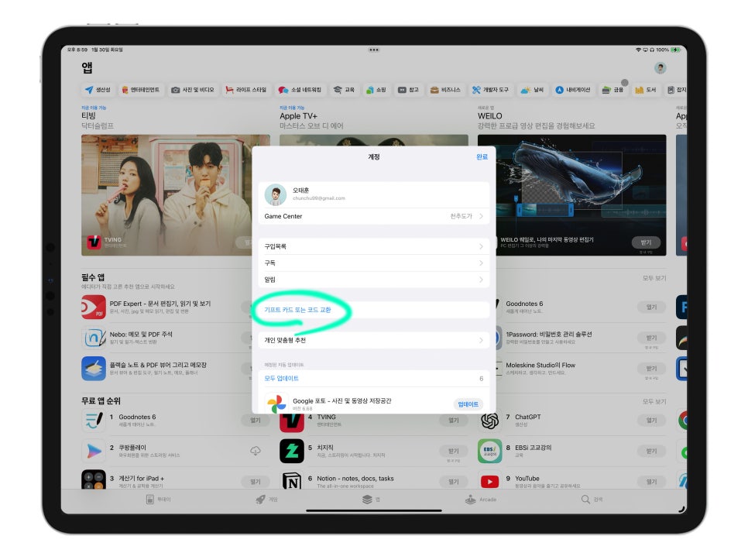Tap 받기 on the WEILO banner
This screenshot has width=748, height=560.
[647, 242]
